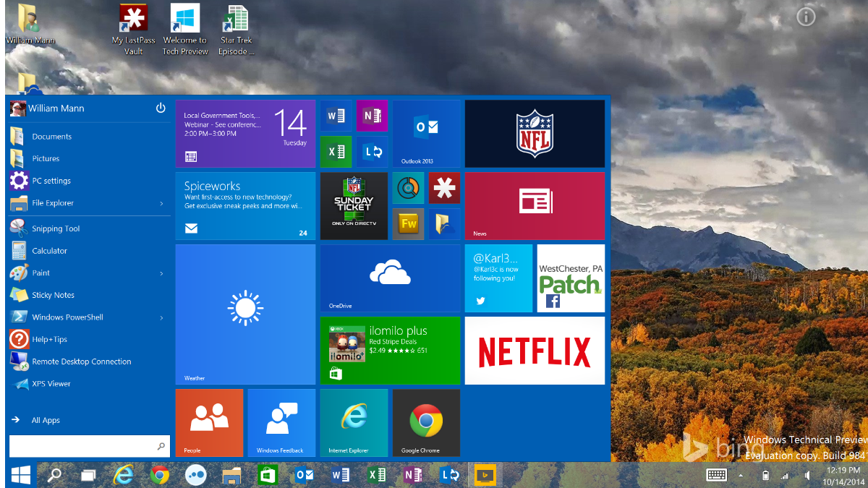Open the Weather tile
The image size is (868, 488).
[245, 314]
